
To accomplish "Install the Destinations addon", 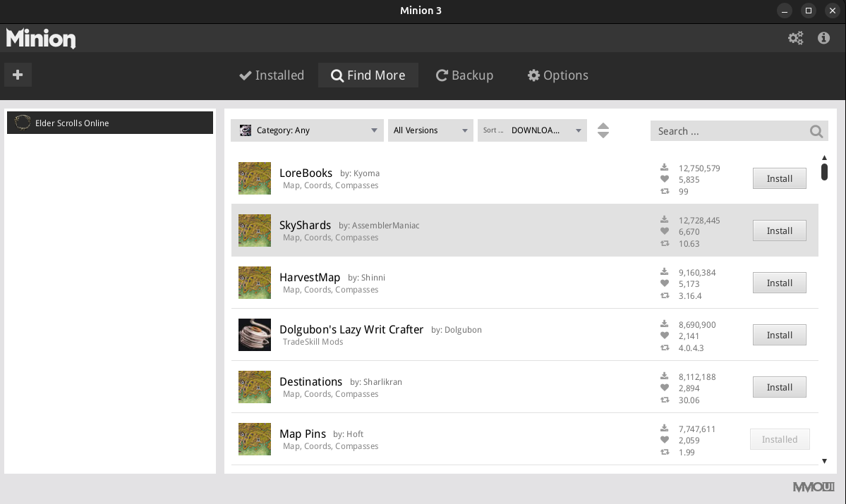I will [780, 387].
